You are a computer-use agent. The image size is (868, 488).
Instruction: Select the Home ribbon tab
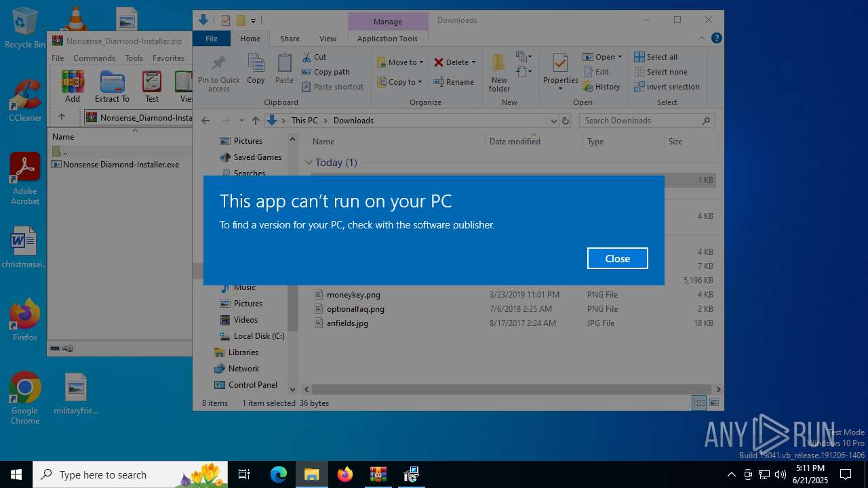click(250, 39)
